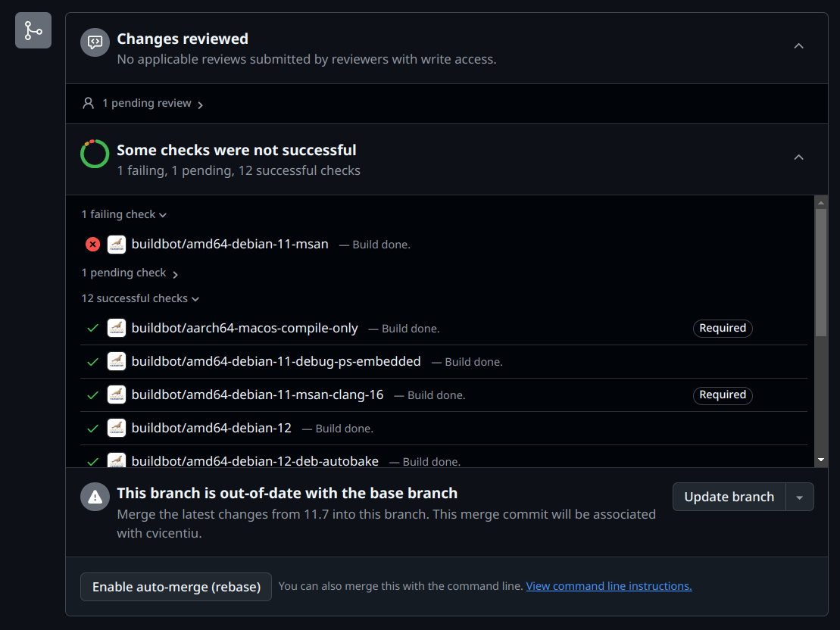840x630 pixels.
Task: Click the red failed X icon for amd64-debian-11-msan
Action: click(x=92, y=245)
